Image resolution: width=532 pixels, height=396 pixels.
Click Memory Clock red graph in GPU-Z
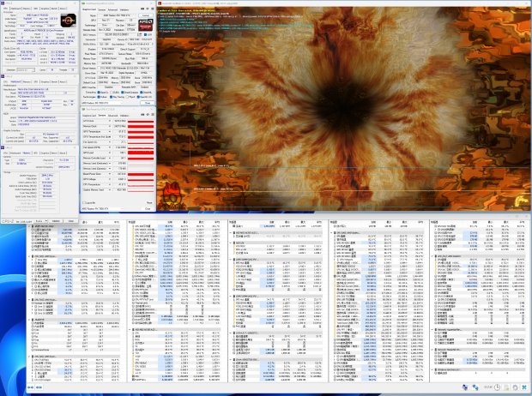click(x=141, y=126)
